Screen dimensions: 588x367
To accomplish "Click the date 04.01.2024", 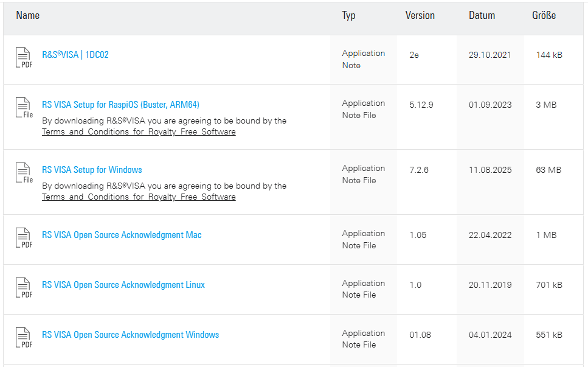I will coord(490,335).
